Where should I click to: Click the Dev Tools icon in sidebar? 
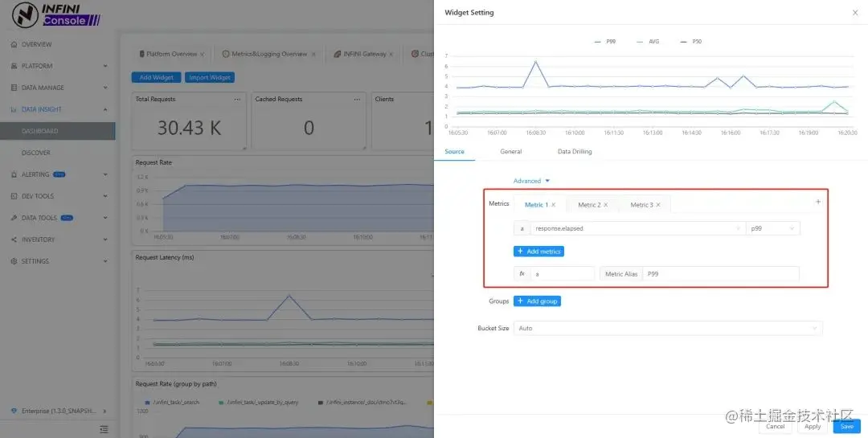pyautogui.click(x=14, y=196)
